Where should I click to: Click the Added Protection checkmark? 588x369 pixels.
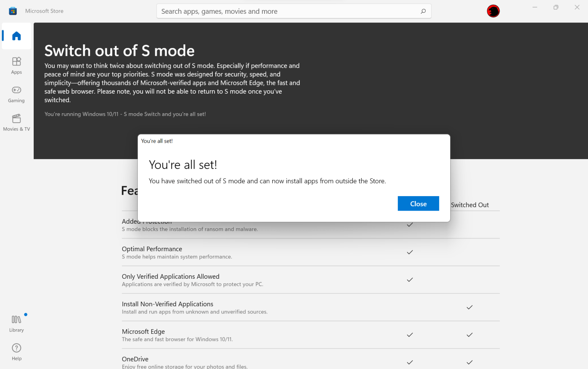[410, 224]
